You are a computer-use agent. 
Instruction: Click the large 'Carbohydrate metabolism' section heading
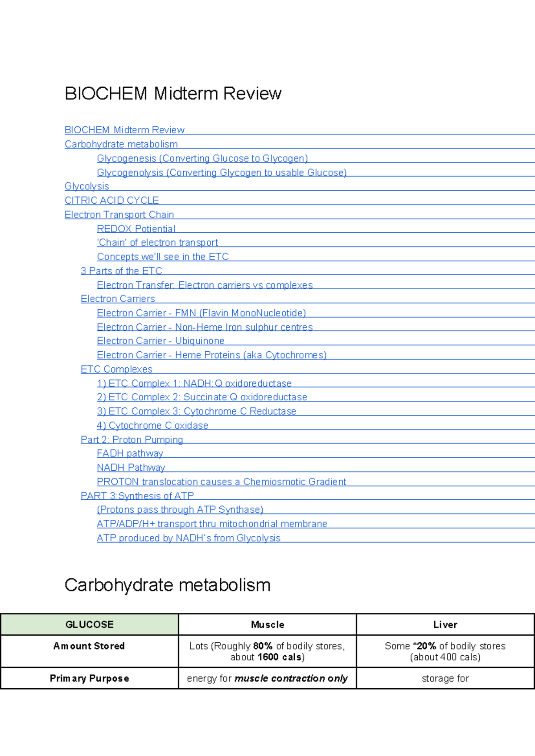[x=168, y=585]
